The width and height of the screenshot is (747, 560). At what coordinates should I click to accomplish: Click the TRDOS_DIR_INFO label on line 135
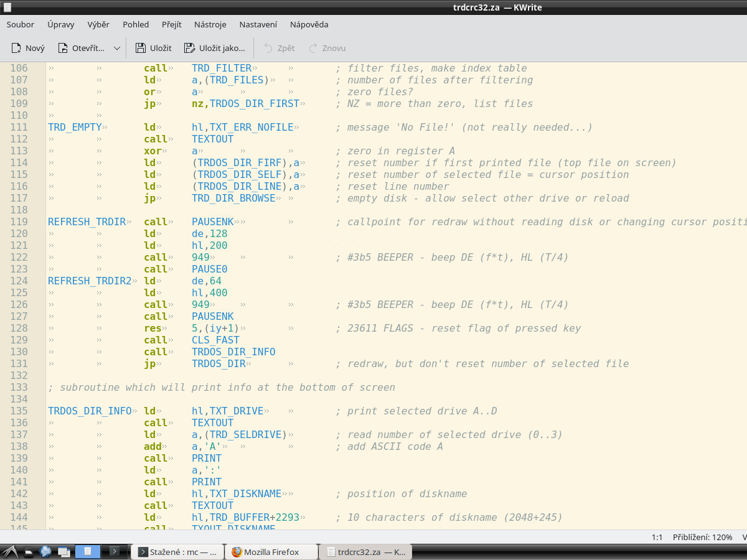point(90,411)
